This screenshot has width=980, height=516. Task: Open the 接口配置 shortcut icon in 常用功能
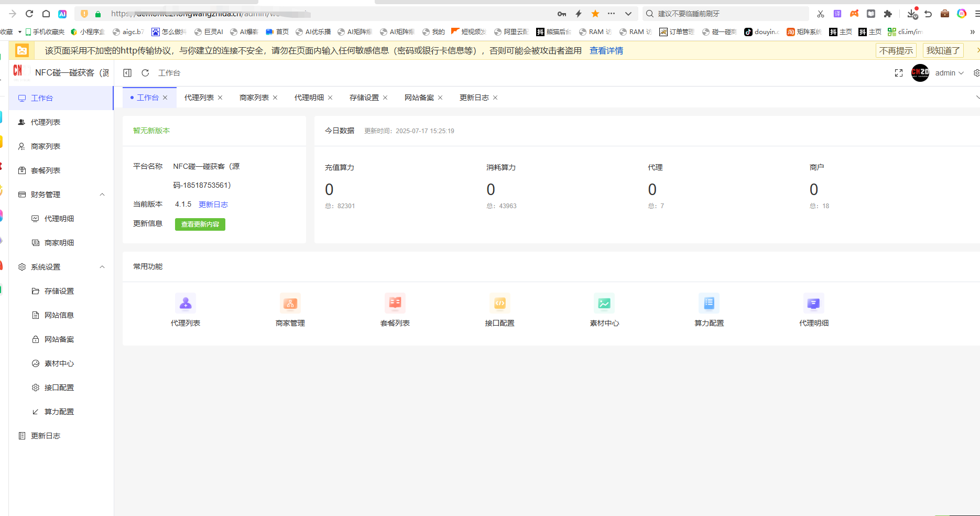tap(500, 304)
